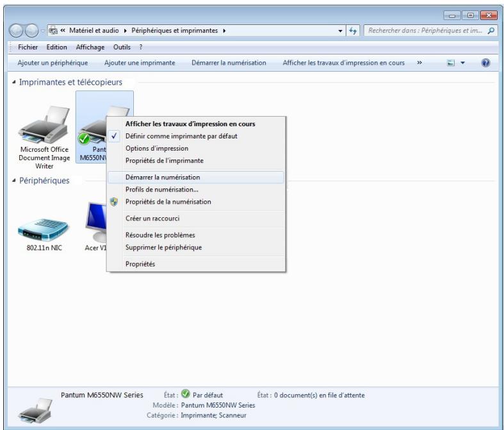Viewport: 504px width, 430px height.
Task: Choose Démarrer la numérisation in context menu
Action: tap(163, 177)
